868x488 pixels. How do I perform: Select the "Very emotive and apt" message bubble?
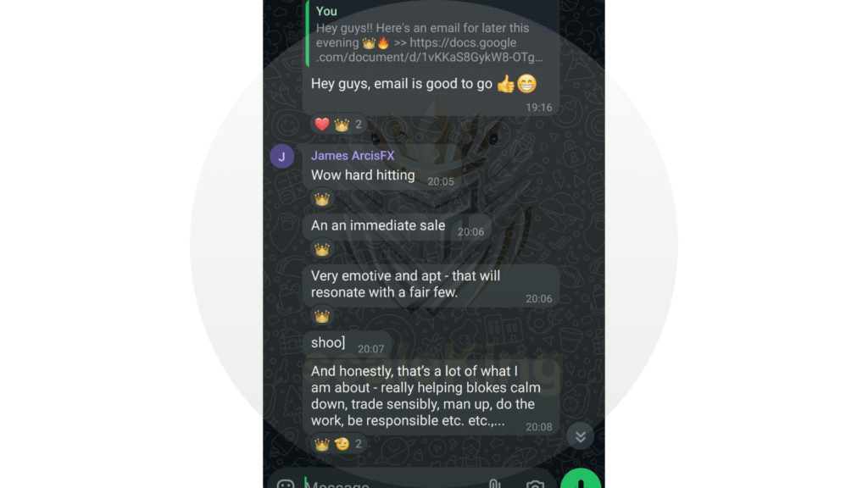pyautogui.click(x=431, y=286)
